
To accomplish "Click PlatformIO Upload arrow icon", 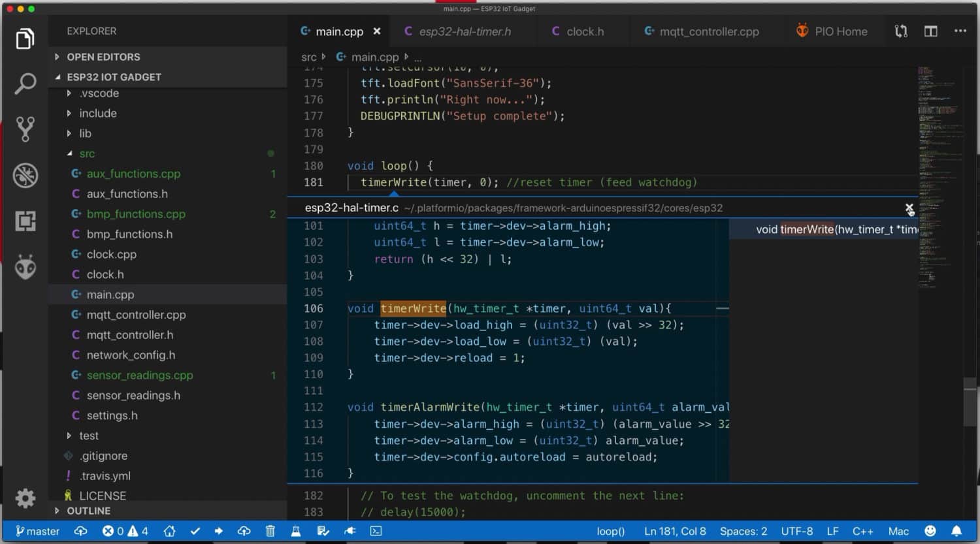I will [219, 531].
